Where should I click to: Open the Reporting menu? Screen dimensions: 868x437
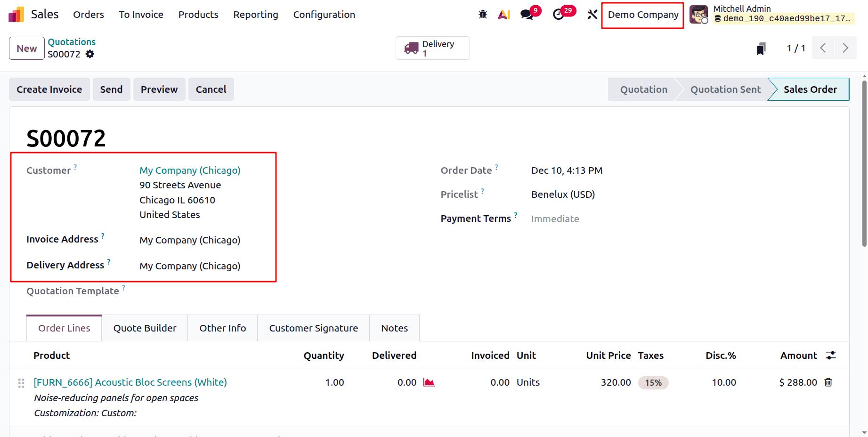pyautogui.click(x=255, y=15)
